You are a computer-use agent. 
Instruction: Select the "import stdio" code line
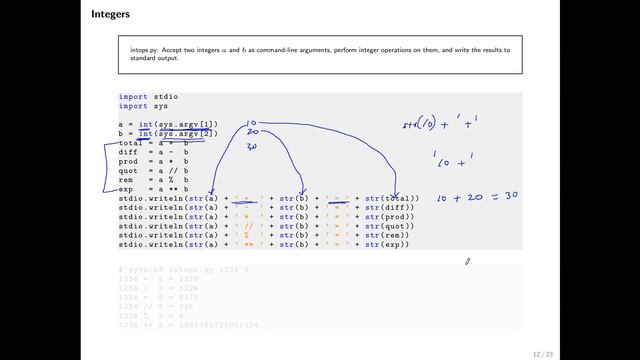pyautogui.click(x=148, y=97)
